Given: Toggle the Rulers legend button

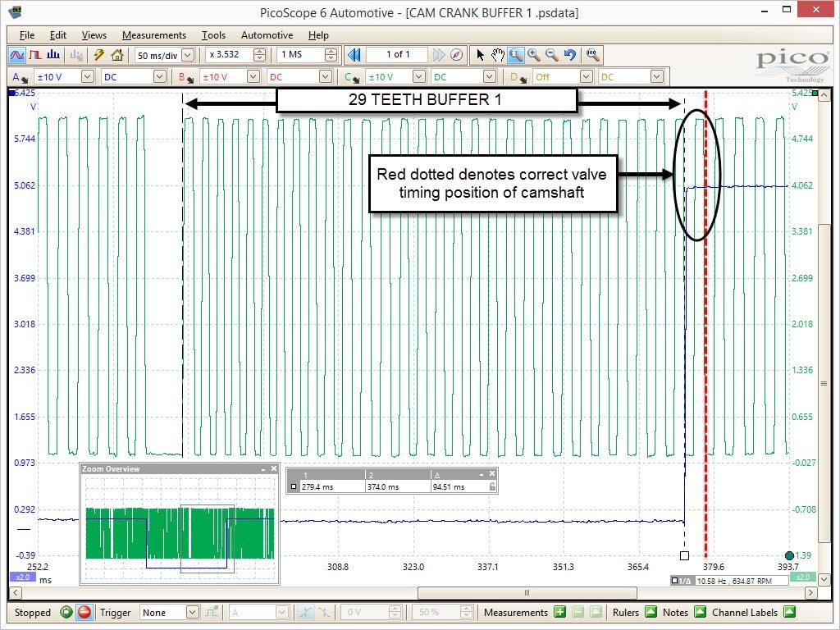Looking at the screenshot, I should pyautogui.click(x=651, y=612).
